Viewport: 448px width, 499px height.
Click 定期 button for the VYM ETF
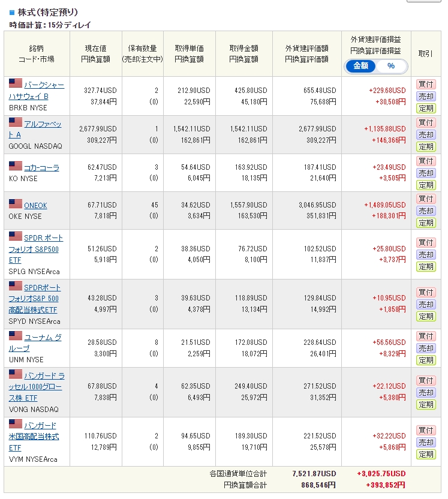[426, 455]
